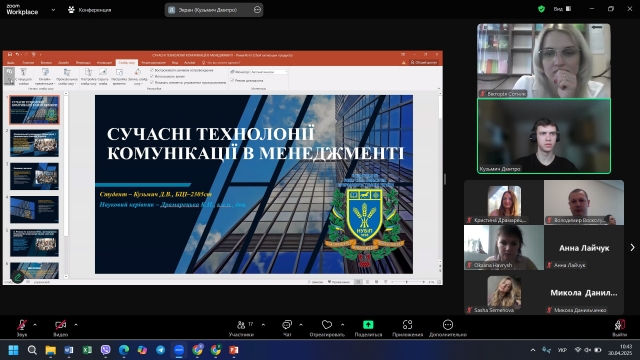Image resolution: width=640 pixels, height=360 pixels.
Task: Open the Чат chat panel
Action: click(x=287, y=328)
